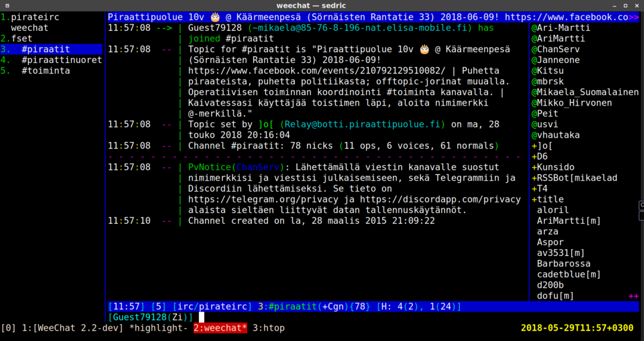The width and height of the screenshot is (644, 341).
Task: Switch to the #toiminta channel buffer
Action: point(45,71)
